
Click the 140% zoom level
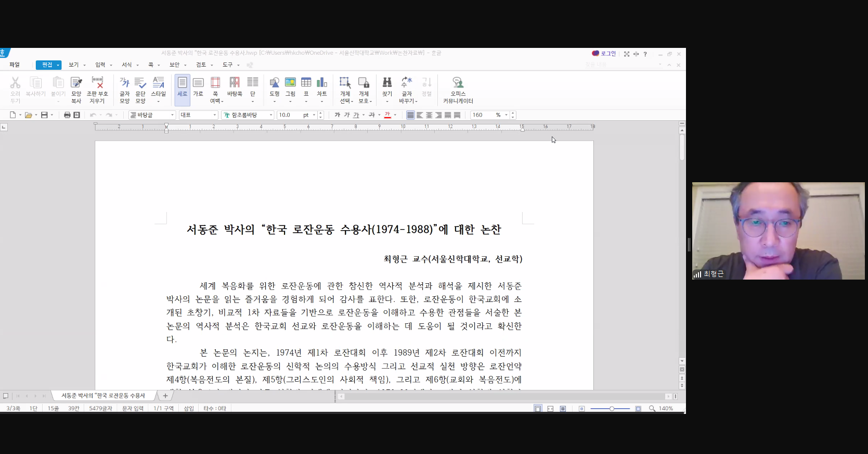[x=666, y=409]
